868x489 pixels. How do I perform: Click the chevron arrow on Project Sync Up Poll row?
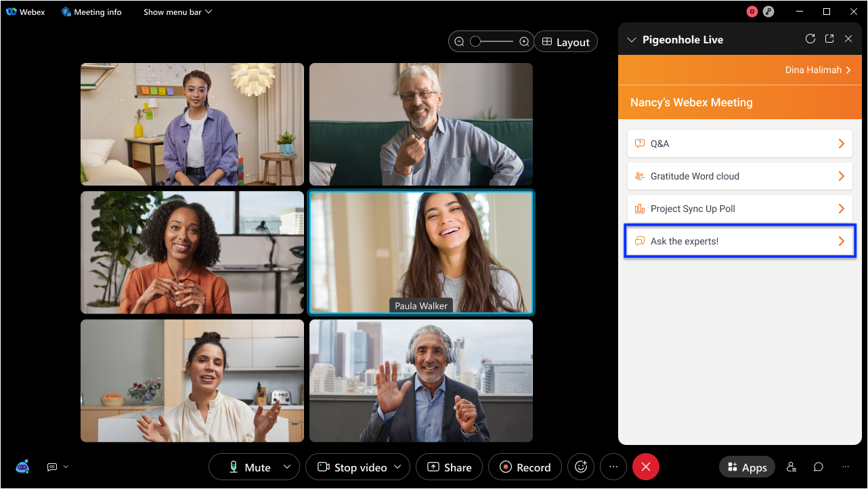coord(842,209)
